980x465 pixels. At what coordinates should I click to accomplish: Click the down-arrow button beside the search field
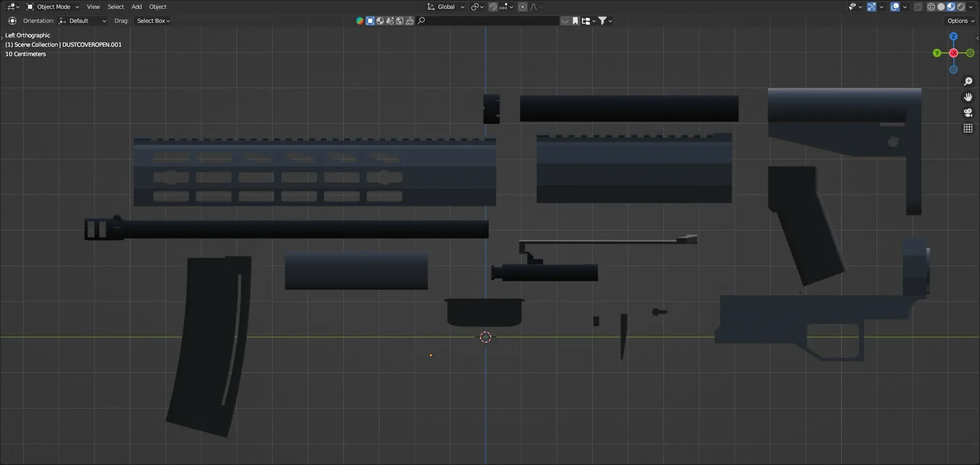coord(565,21)
